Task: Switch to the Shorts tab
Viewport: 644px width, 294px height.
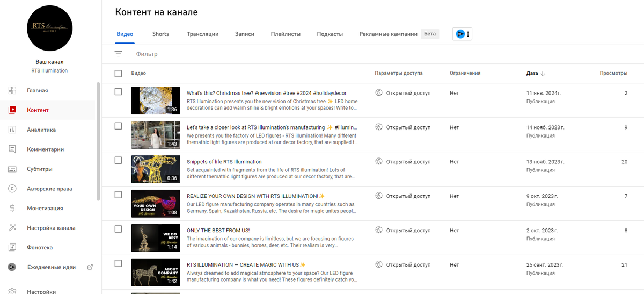Action: [x=160, y=34]
